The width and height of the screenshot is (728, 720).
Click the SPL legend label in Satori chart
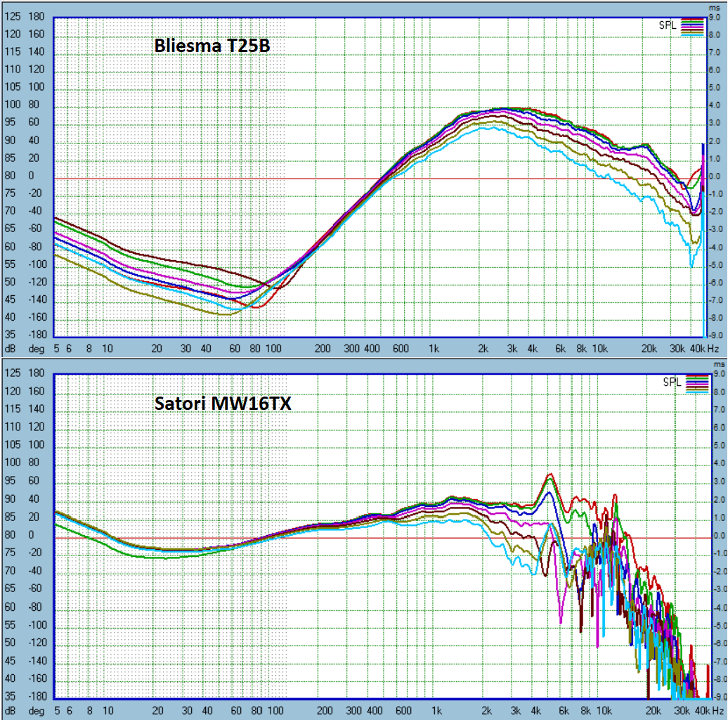click(x=671, y=382)
